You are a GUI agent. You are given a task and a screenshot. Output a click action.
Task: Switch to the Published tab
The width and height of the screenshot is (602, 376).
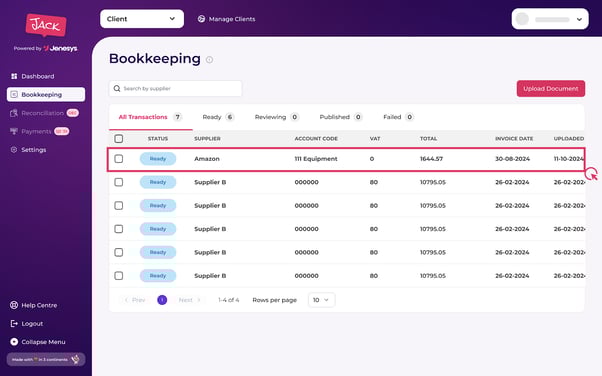coord(341,117)
